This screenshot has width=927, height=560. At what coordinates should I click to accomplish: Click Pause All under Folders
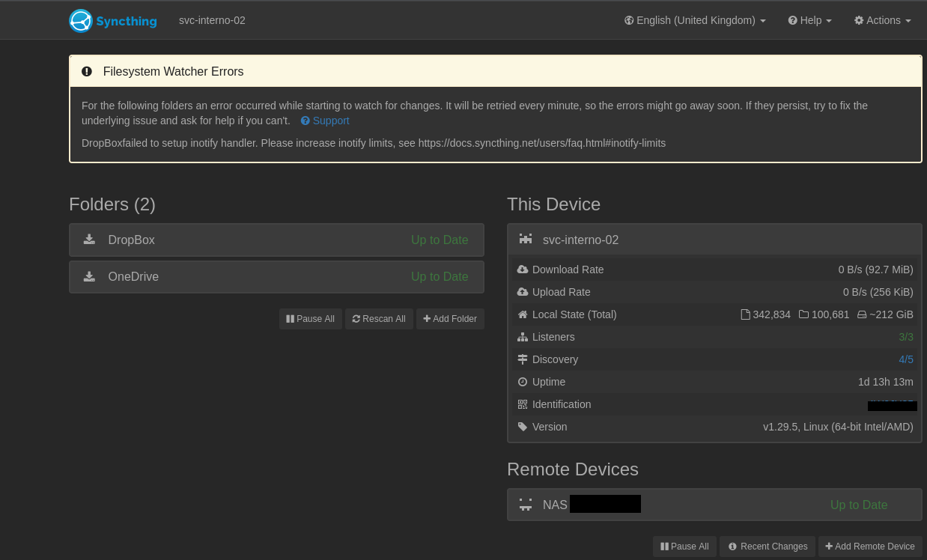tap(310, 319)
